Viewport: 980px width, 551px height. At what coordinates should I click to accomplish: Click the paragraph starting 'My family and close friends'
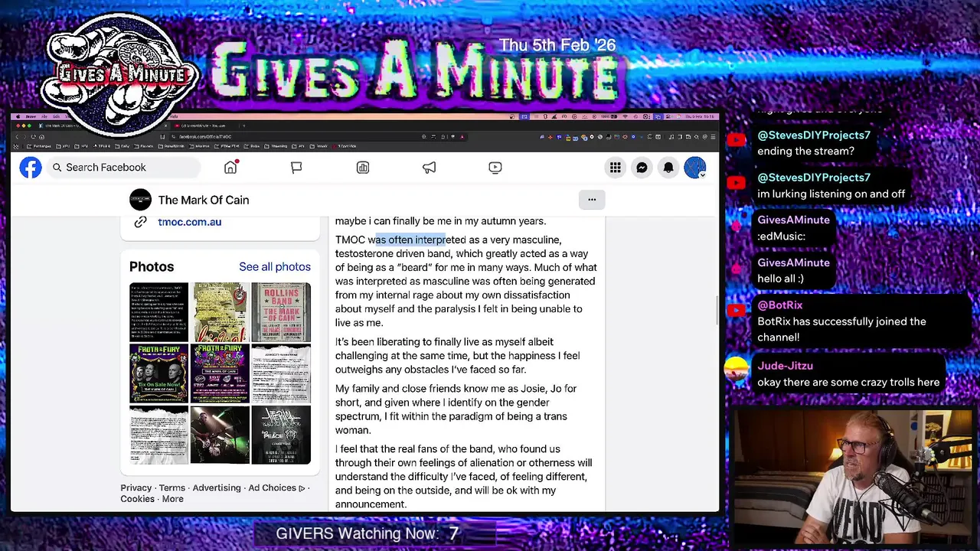coord(456,409)
